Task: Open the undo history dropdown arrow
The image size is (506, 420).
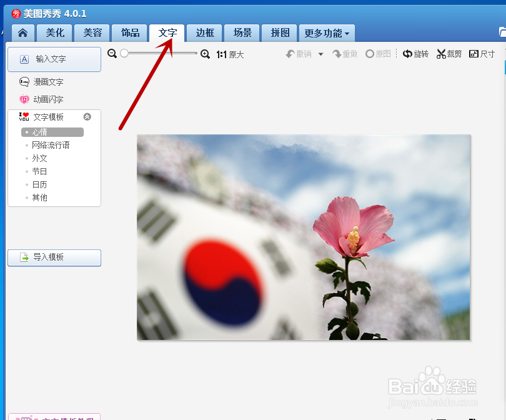Action: [320, 54]
